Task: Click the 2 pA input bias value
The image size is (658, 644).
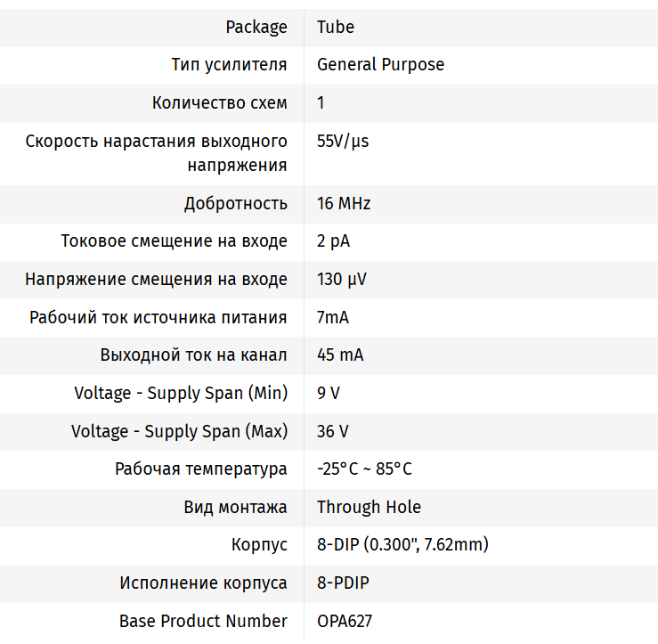Action: click(334, 240)
